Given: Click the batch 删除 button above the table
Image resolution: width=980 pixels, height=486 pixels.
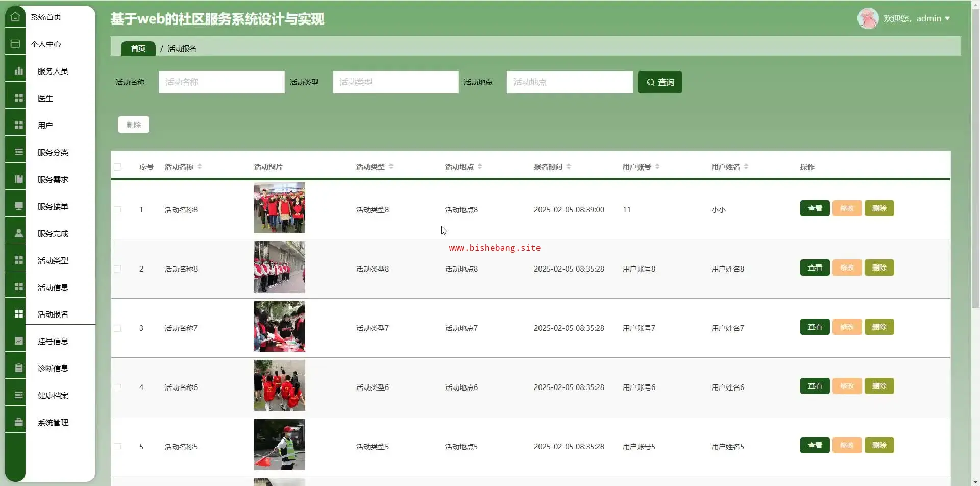Looking at the screenshot, I should 134,125.
